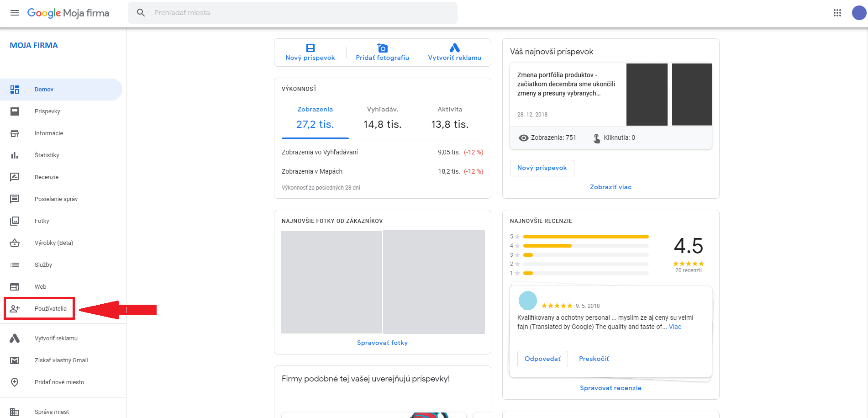Click the search magnifier icon
The height and width of the screenshot is (418, 868).
[141, 13]
